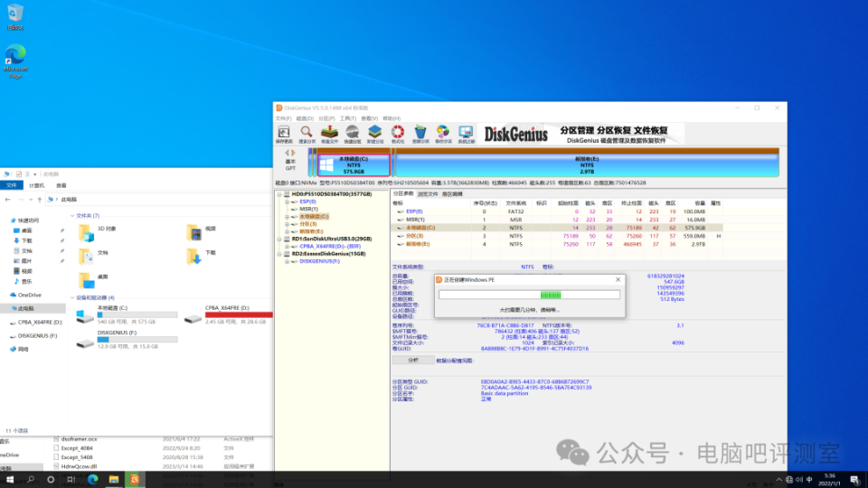Click Save Changes icon in DiskGenius toolbar
868x488 pixels.
[284, 135]
